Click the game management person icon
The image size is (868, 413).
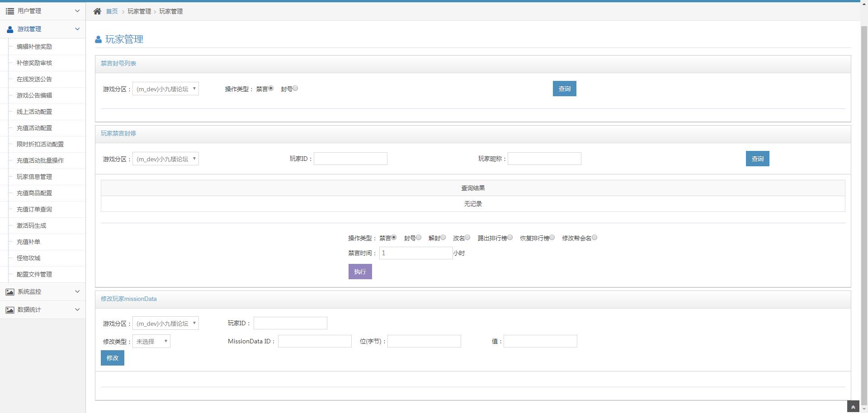tap(10, 29)
